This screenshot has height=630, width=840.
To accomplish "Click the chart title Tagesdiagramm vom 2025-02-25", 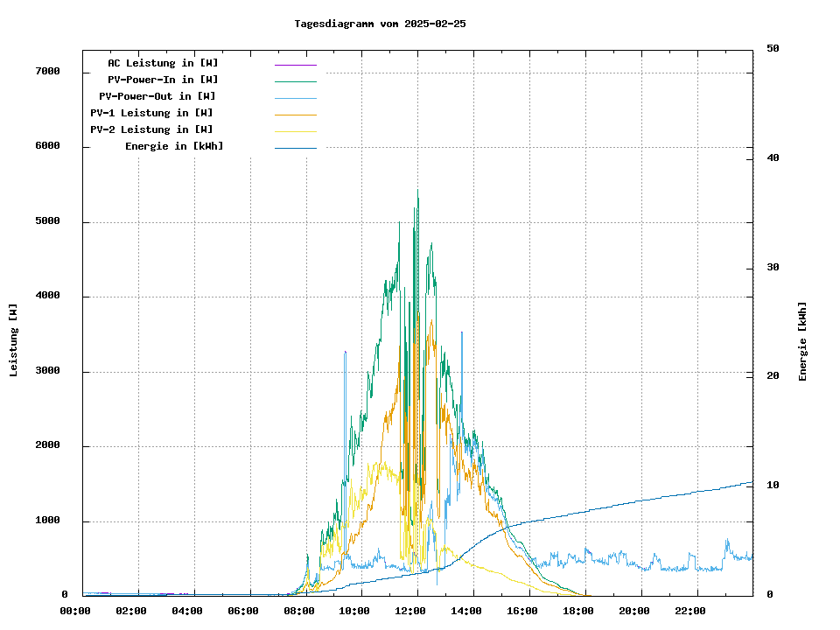I will 380,24.
